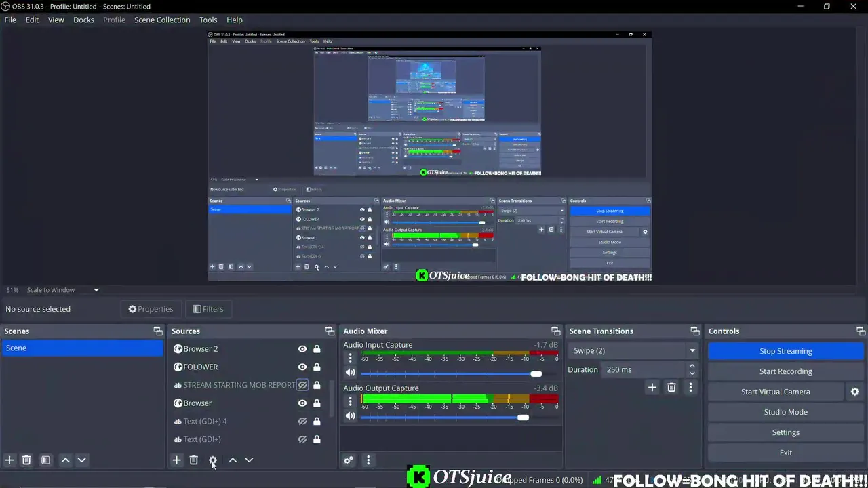Open the Swipe (2) transition dropdown

tap(633, 350)
